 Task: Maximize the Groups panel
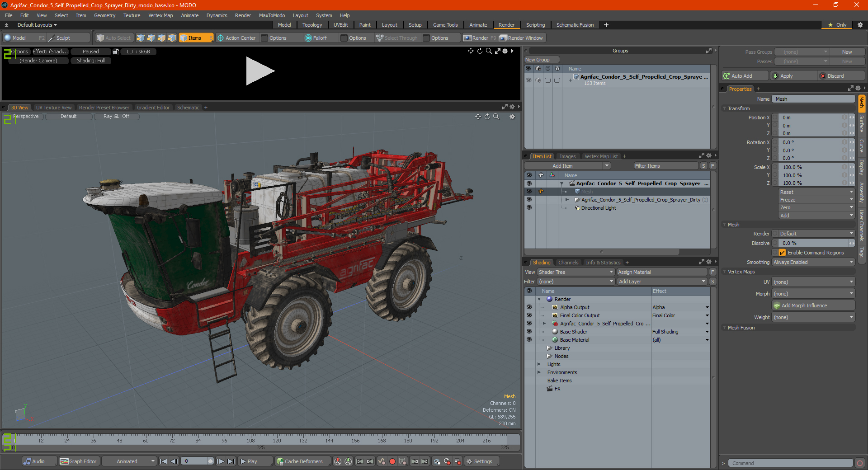tap(708, 51)
